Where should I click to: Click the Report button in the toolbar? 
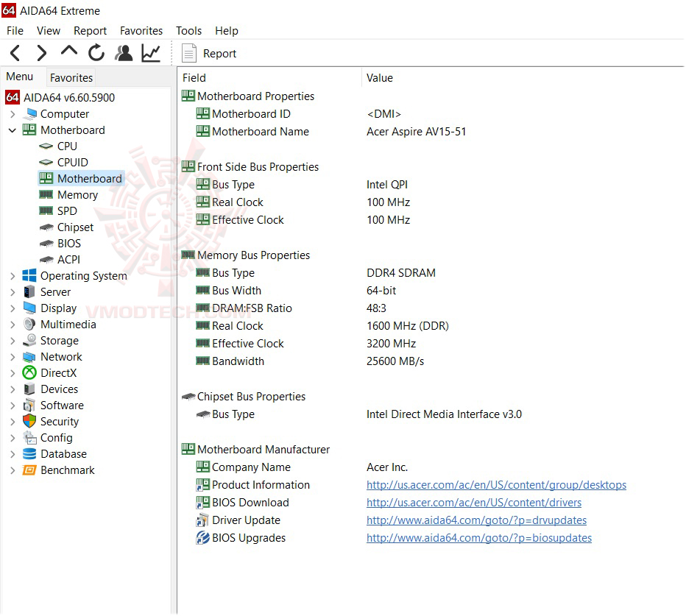[209, 54]
